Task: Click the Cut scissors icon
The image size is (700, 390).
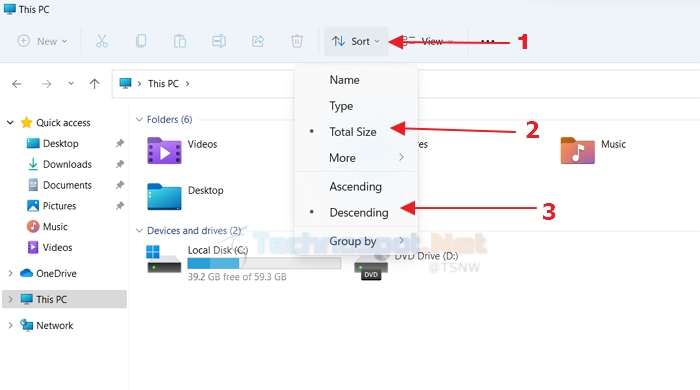Action: 102,41
